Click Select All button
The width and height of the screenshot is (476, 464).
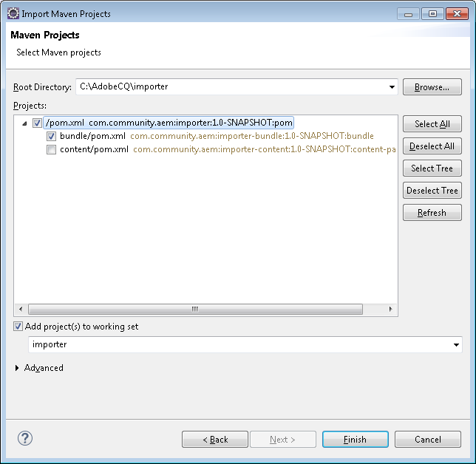(x=432, y=124)
